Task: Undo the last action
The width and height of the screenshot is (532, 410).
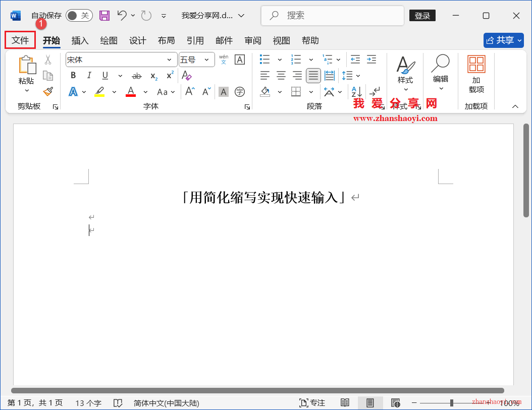Action: (x=122, y=15)
